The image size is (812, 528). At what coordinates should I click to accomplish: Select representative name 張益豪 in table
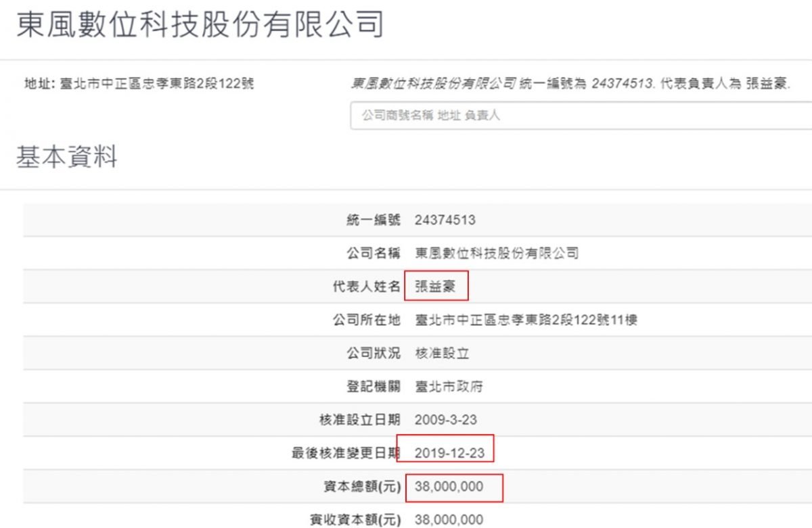[x=435, y=287]
